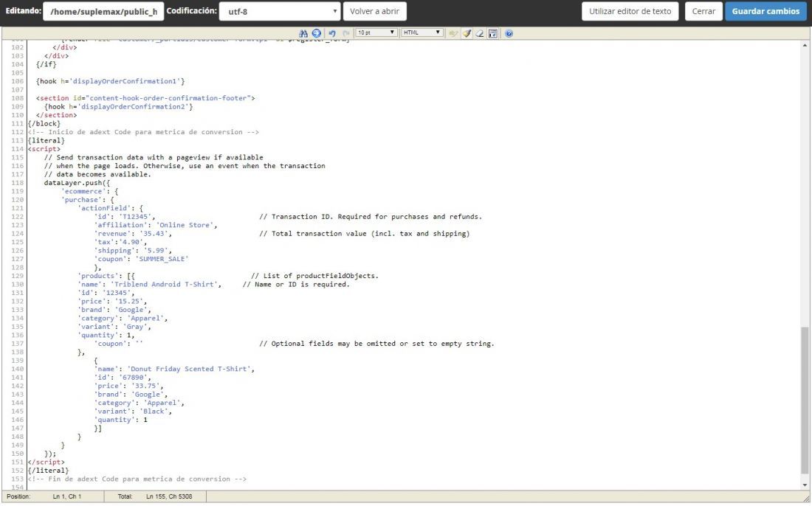Image resolution: width=812 pixels, height=506 pixels.
Task: Click the 'price': '15.25' line
Action: pyautogui.click(x=112, y=301)
